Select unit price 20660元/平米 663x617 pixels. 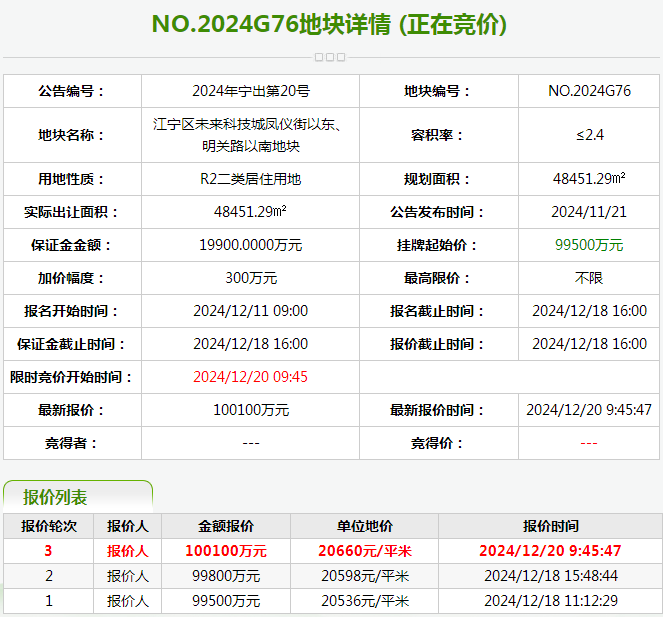tap(365, 551)
